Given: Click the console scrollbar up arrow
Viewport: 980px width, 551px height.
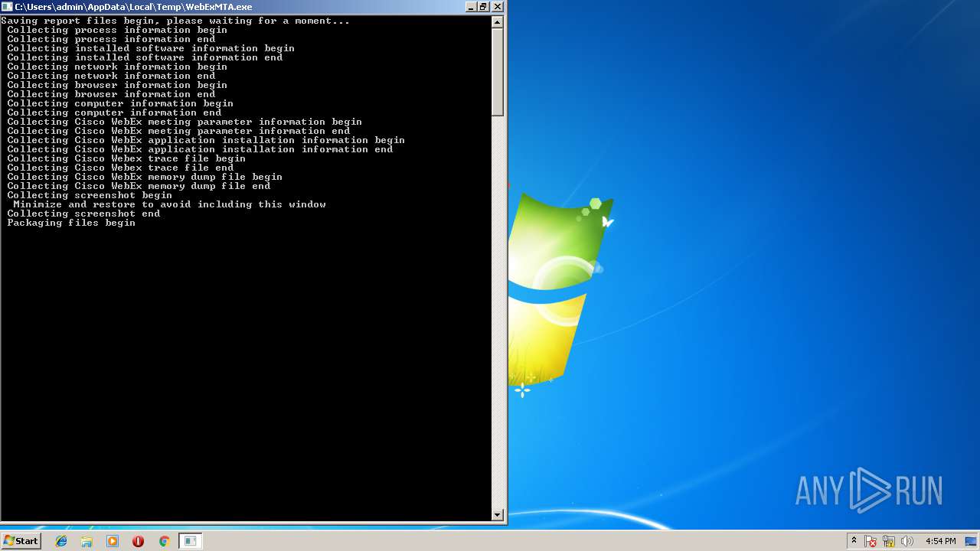Looking at the screenshot, I should pos(498,21).
